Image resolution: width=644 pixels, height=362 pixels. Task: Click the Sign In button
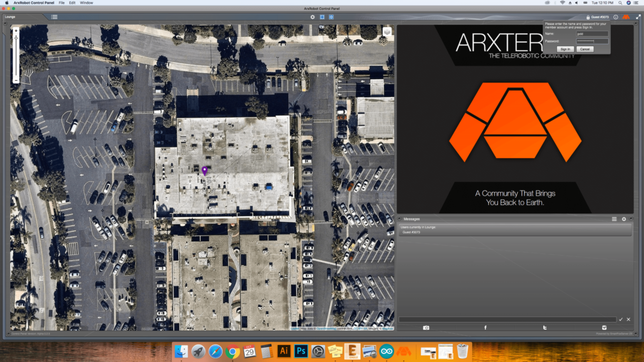click(x=565, y=49)
